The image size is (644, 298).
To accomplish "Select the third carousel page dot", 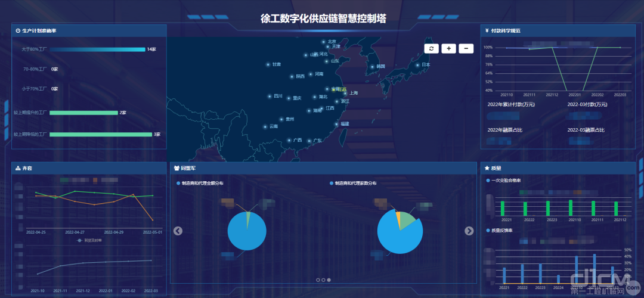I will point(329,280).
